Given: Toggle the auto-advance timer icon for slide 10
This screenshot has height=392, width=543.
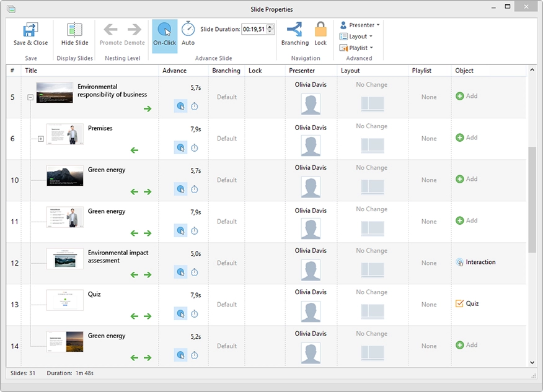Looking at the screenshot, I should click(195, 189).
